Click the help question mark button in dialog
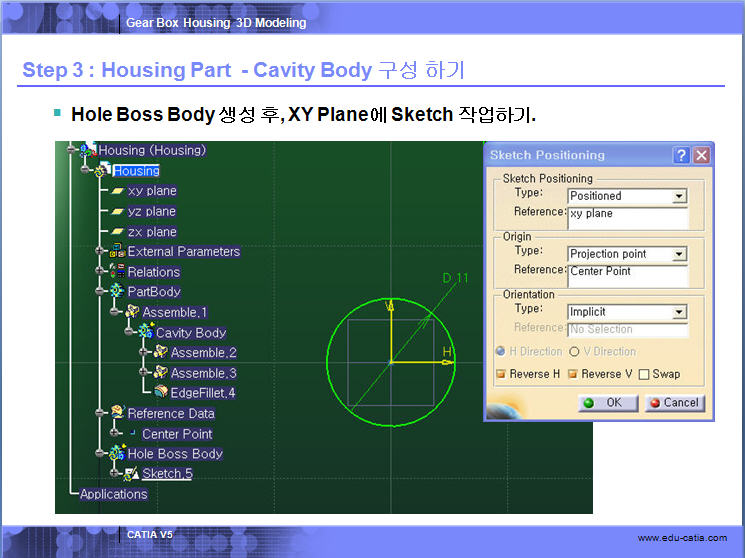Viewport: 745px width, 558px height. 681,155
